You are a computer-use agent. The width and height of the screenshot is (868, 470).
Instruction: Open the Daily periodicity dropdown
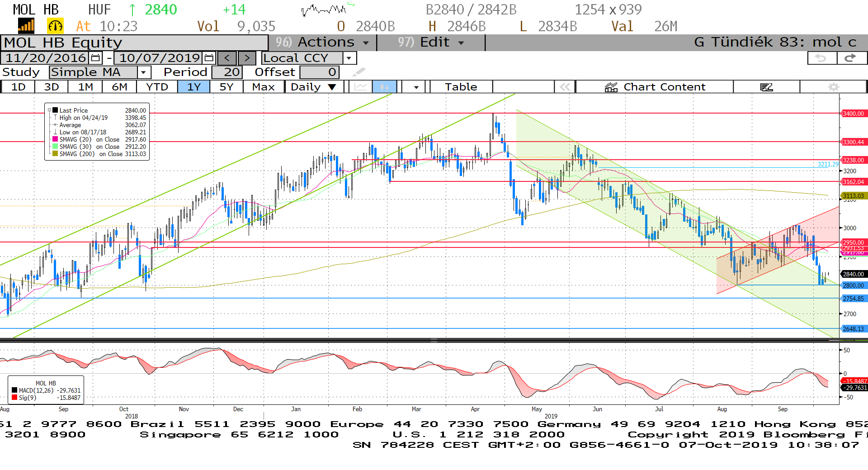click(314, 86)
